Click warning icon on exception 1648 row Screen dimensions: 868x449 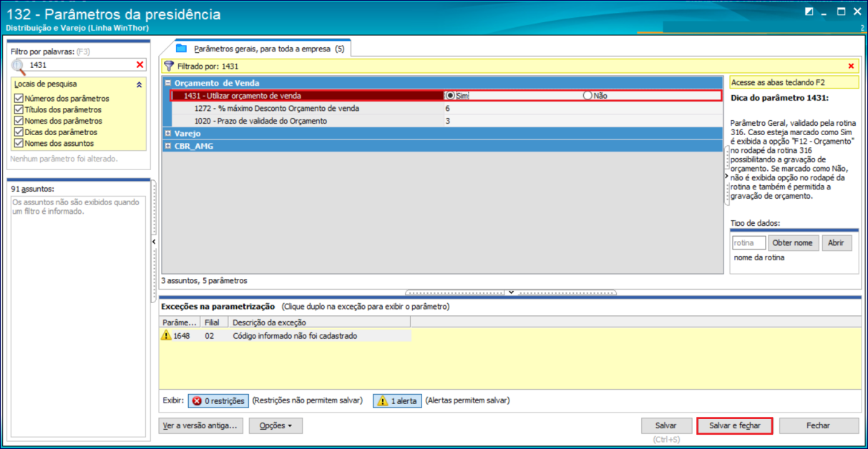click(166, 335)
